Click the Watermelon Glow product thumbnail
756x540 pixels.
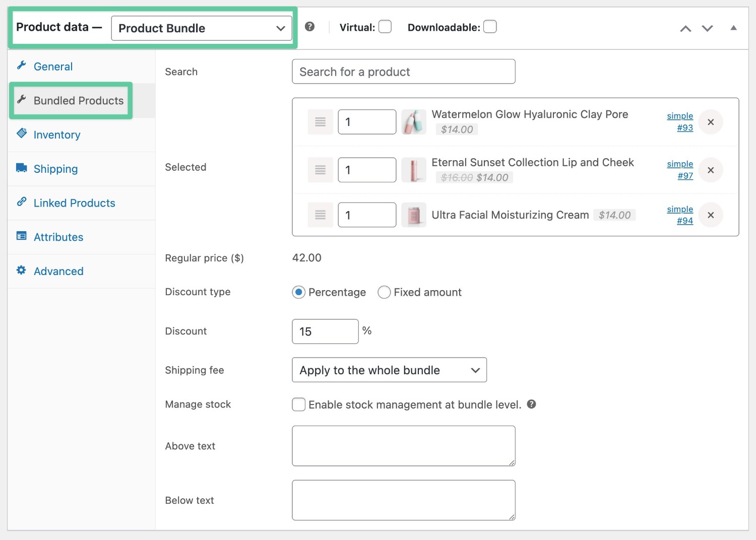point(414,122)
